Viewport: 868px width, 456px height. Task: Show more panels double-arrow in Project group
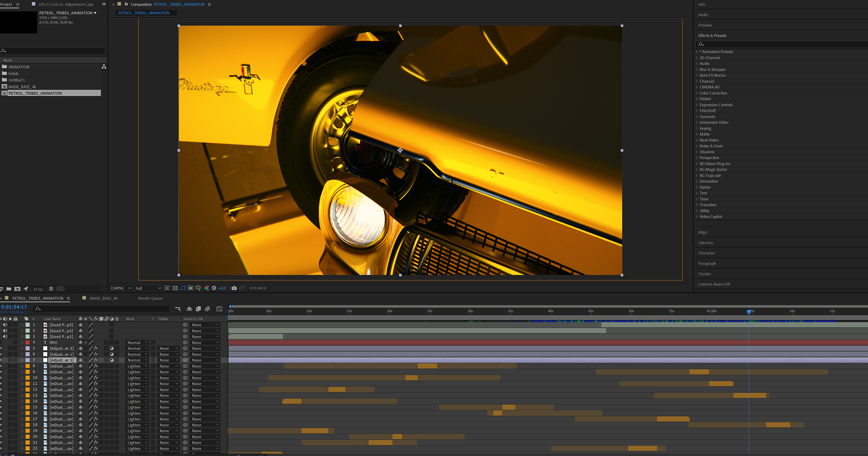[104, 4]
